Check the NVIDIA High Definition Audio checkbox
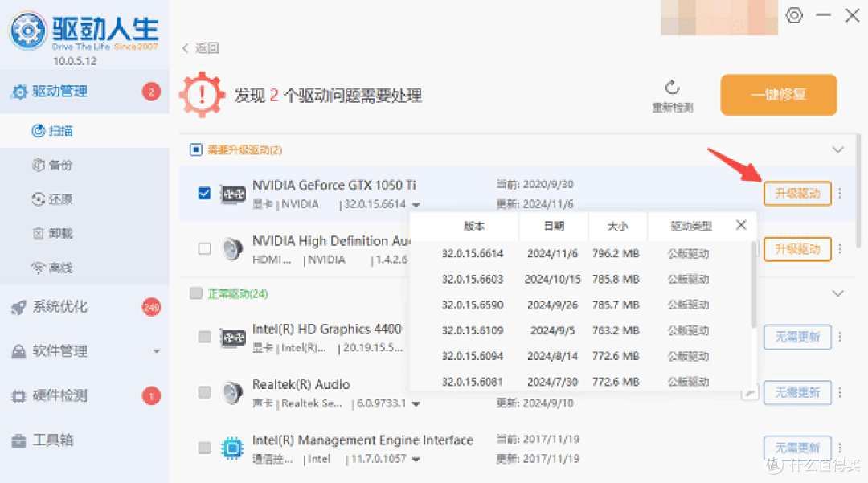 pos(204,248)
